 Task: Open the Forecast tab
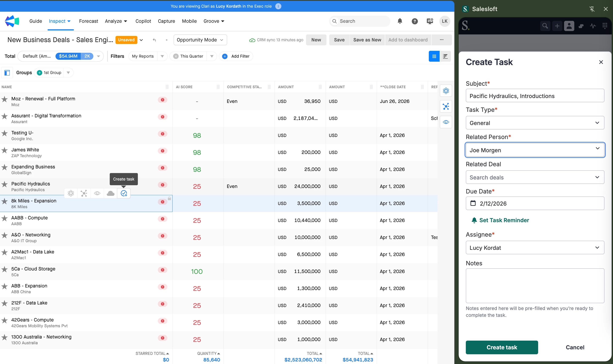88,21
